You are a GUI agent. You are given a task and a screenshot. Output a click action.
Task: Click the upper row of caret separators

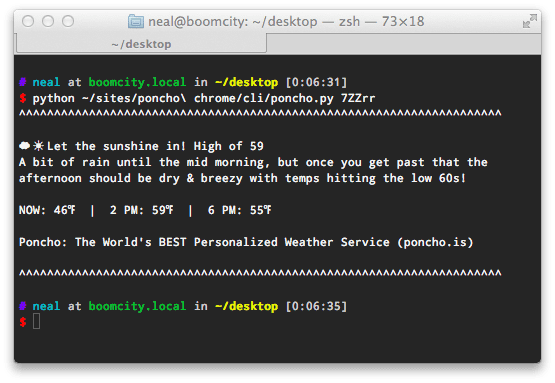coord(260,113)
